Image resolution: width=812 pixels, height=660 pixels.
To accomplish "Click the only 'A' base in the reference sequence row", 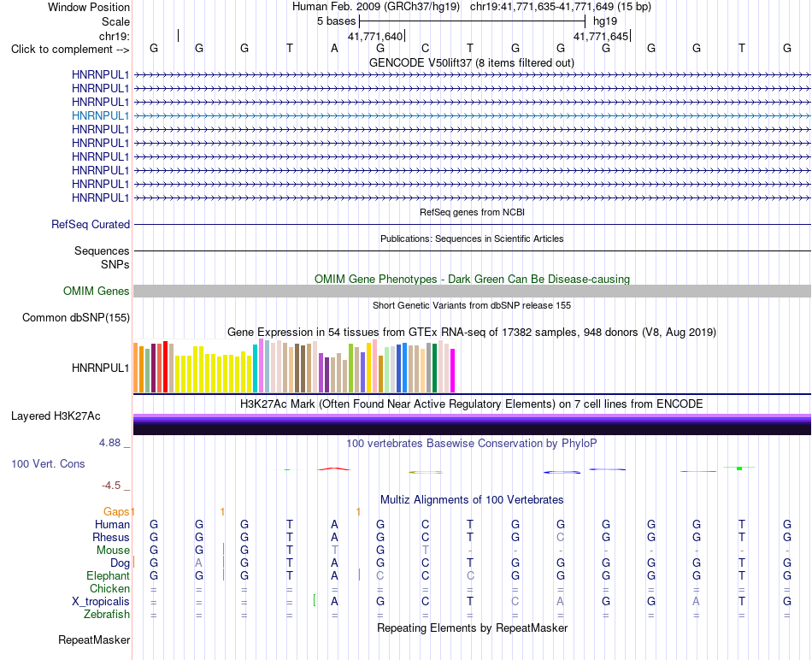I will pos(334,48).
